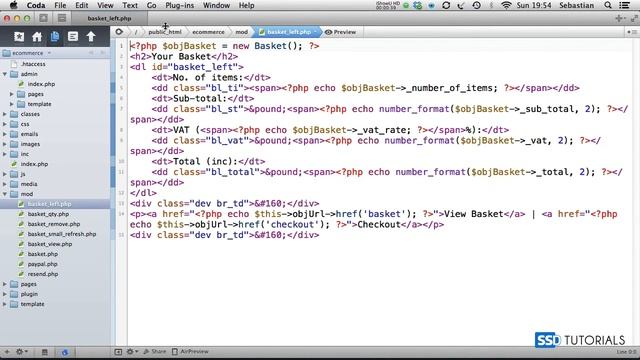Image resolution: width=640 pixels, height=360 pixels.
Task: Click the Home icon in sidebar
Action: (x=37, y=36)
